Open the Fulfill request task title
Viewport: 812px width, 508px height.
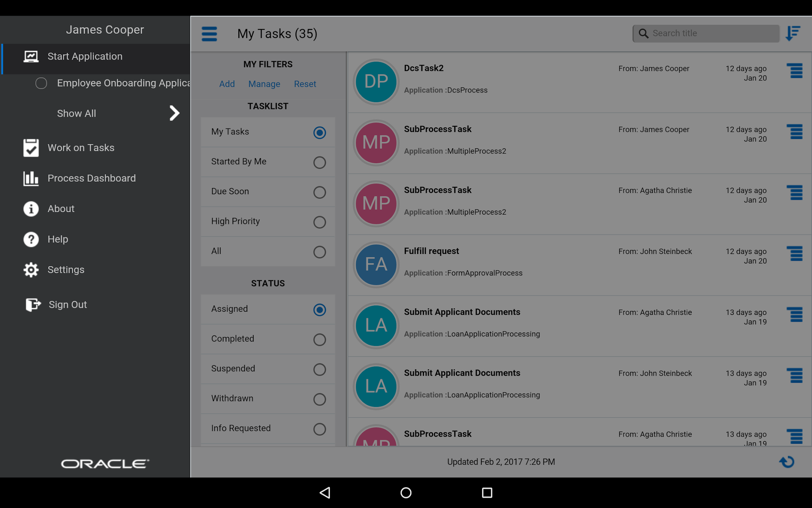(431, 251)
